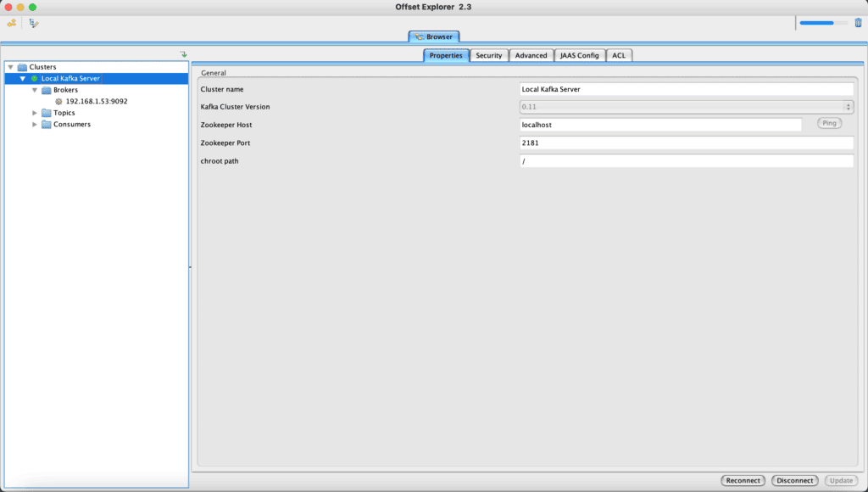The width and height of the screenshot is (868, 492).
Task: Switch to the Security tab
Action: [x=489, y=55]
